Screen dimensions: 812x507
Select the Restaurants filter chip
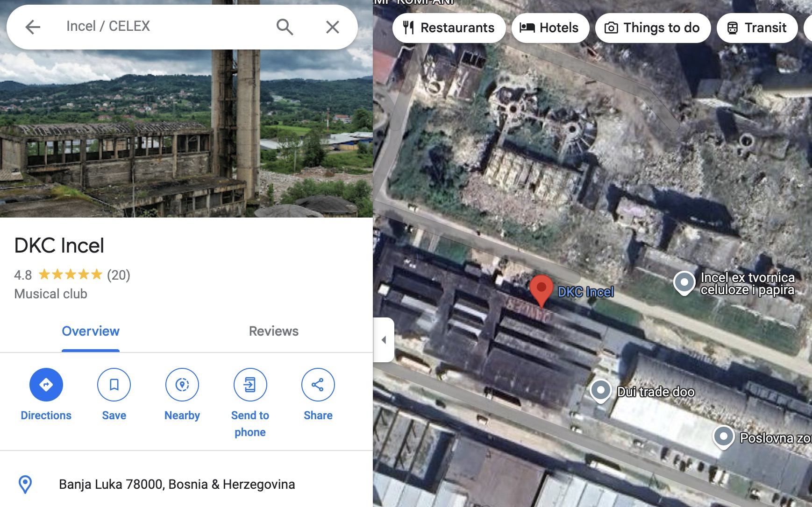(x=449, y=28)
